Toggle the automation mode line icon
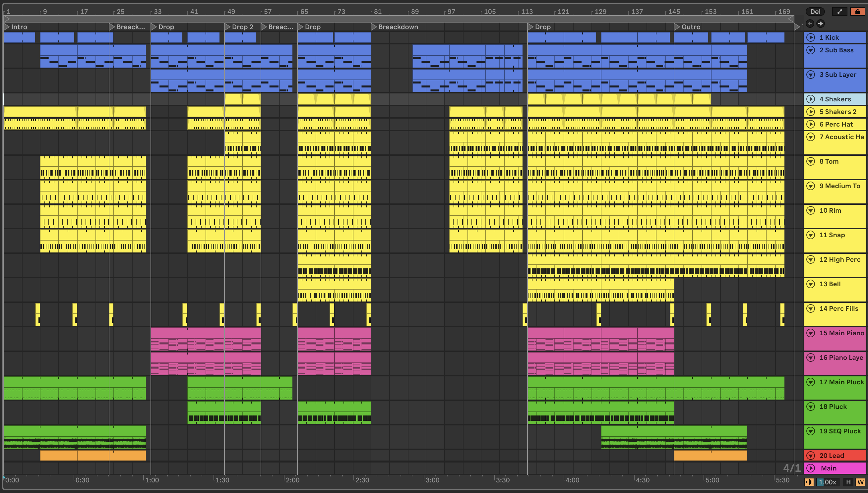The image size is (868, 493). click(839, 12)
